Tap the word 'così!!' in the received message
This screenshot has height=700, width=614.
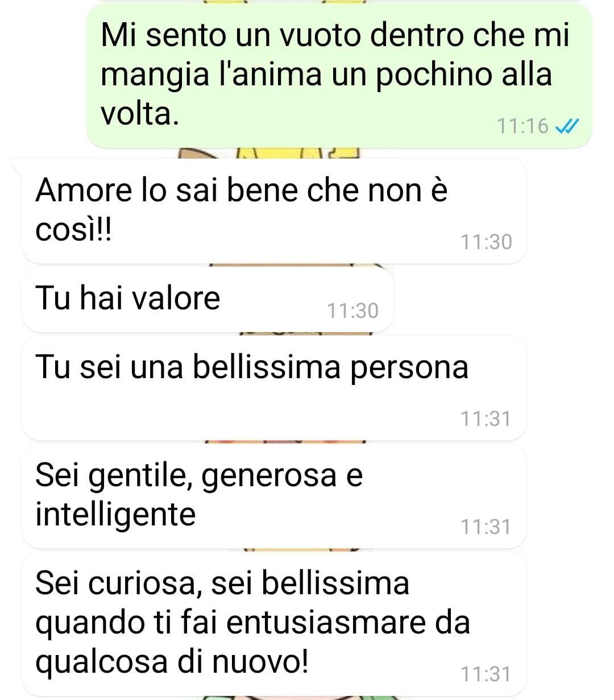click(73, 230)
